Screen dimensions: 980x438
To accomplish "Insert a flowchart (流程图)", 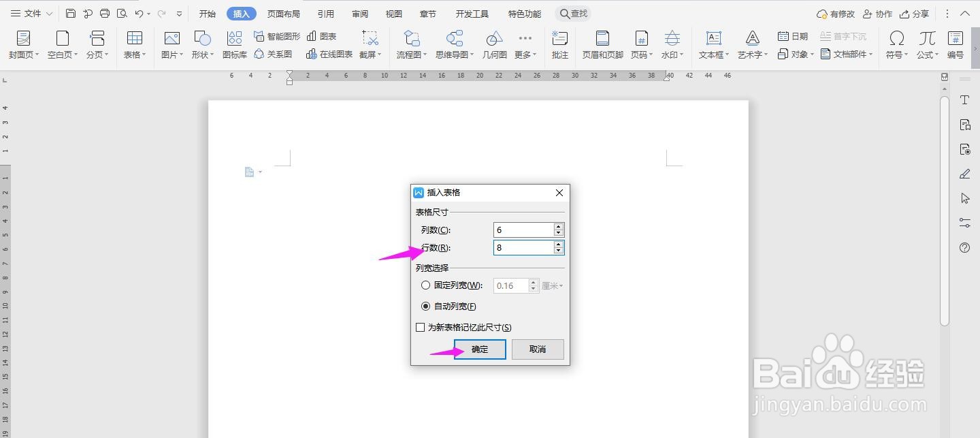I will 412,44.
